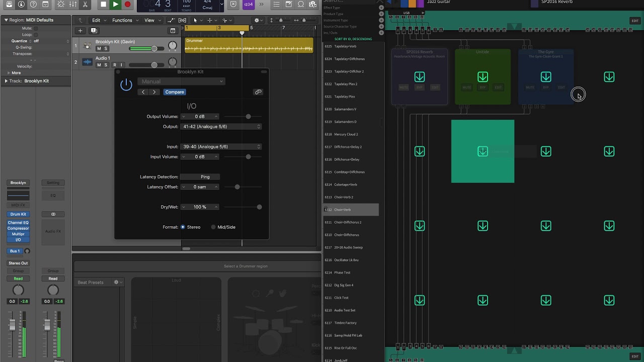644x362 pixels.
Task: Open the Pointer tool menu
Action: 197,21
